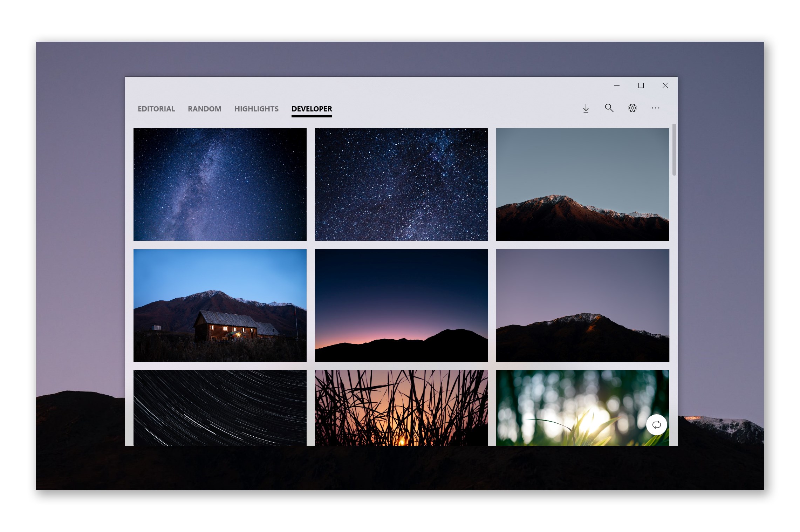The width and height of the screenshot is (800, 532).
Task: Open the mountain under gray-blue sky photo
Action: (x=582, y=184)
